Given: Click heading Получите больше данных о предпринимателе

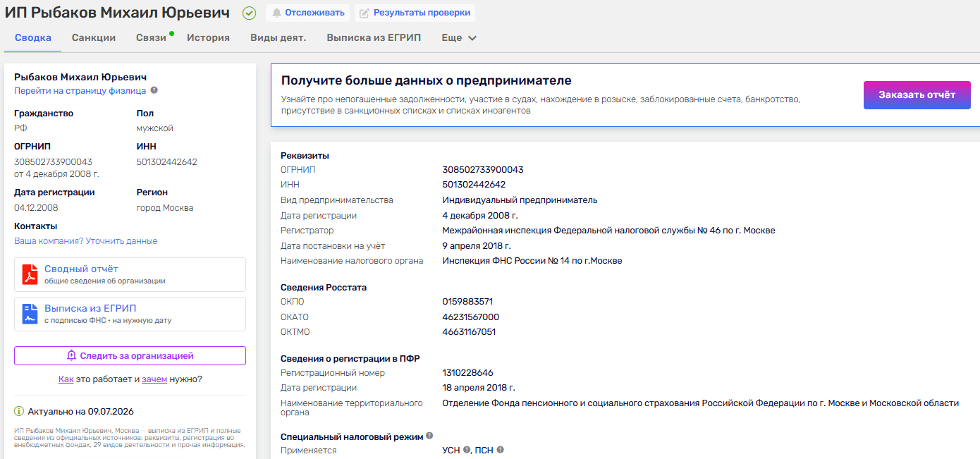Looking at the screenshot, I should pos(426,80).
